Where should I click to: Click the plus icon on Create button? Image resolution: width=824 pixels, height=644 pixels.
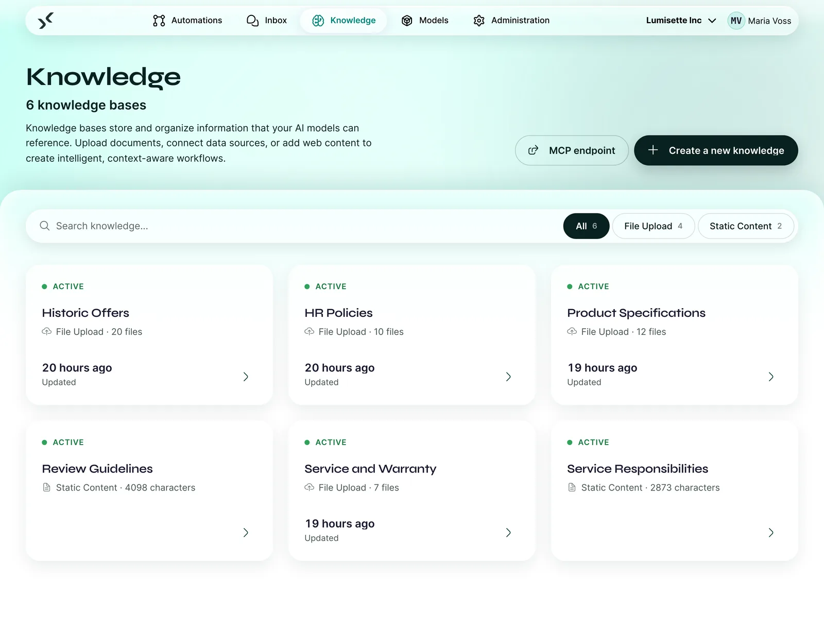coord(653,150)
